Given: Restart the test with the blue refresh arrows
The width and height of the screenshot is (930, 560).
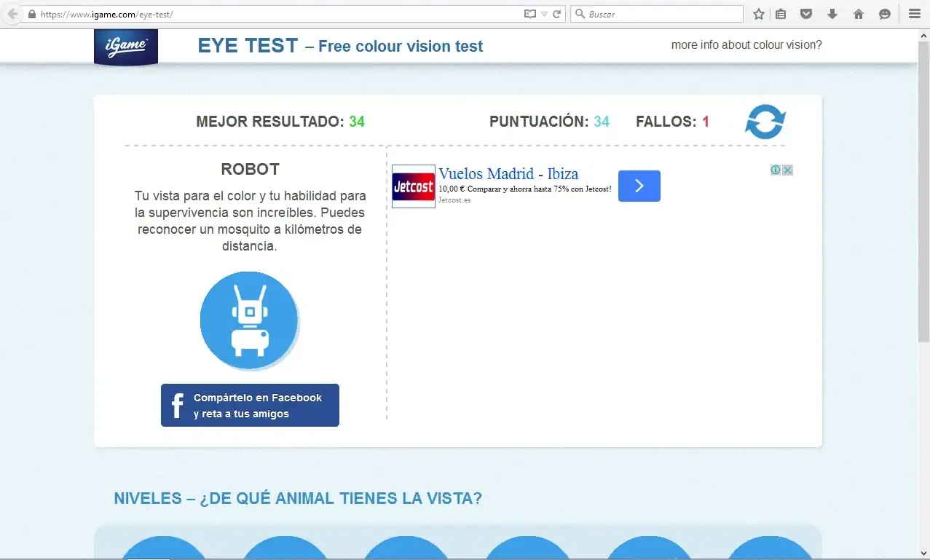Looking at the screenshot, I should point(765,122).
